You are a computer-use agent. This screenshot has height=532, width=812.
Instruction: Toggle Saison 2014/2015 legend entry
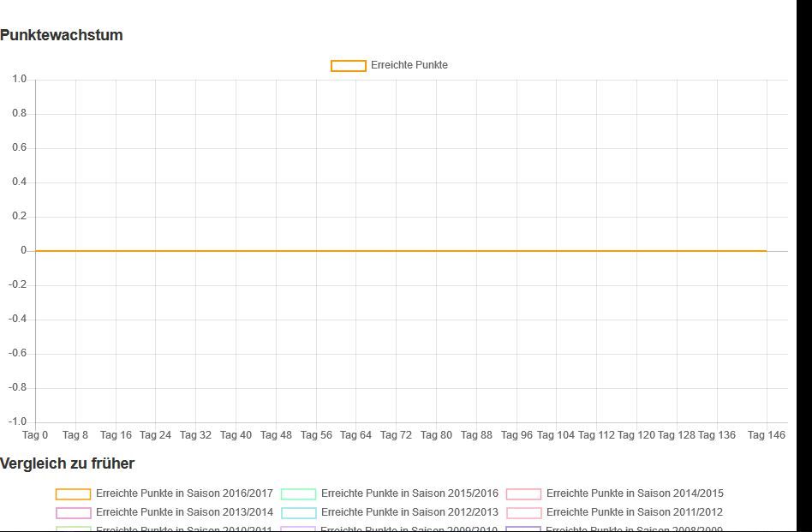634,493
